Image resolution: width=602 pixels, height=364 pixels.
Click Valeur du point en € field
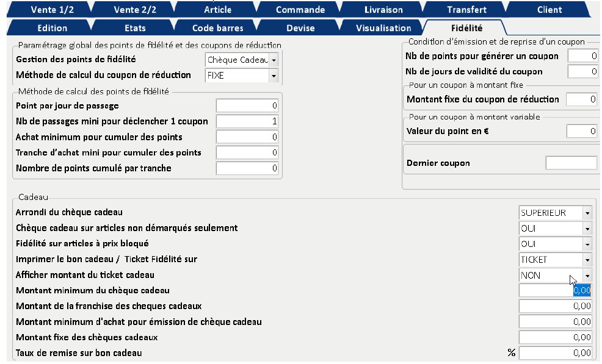[581, 130]
